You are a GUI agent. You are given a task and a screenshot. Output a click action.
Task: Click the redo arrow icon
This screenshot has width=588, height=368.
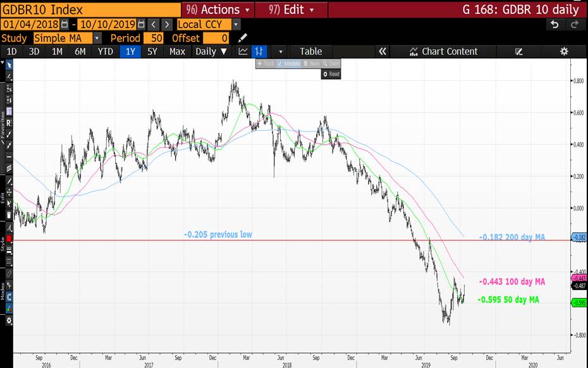coord(574,24)
